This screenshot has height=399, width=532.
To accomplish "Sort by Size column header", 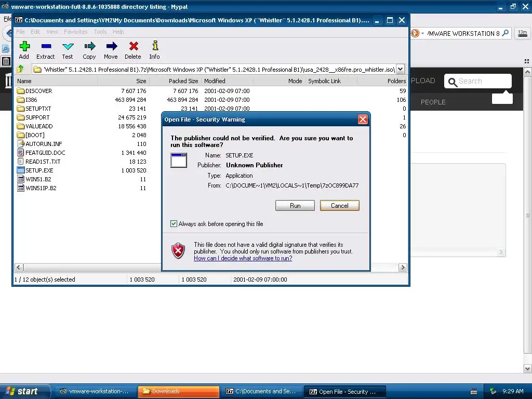I will tap(124, 81).
